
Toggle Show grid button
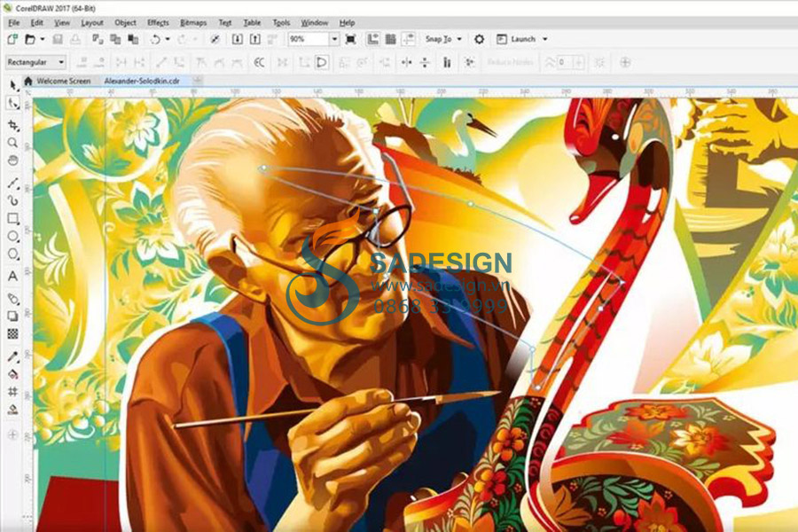[391, 39]
